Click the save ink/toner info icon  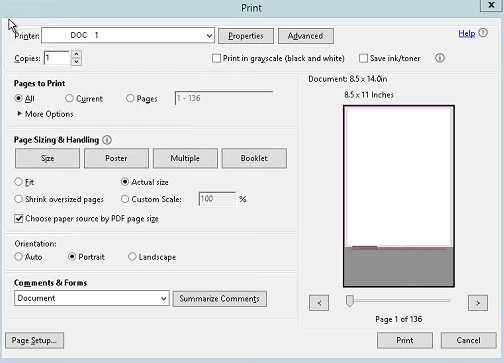tap(440, 58)
